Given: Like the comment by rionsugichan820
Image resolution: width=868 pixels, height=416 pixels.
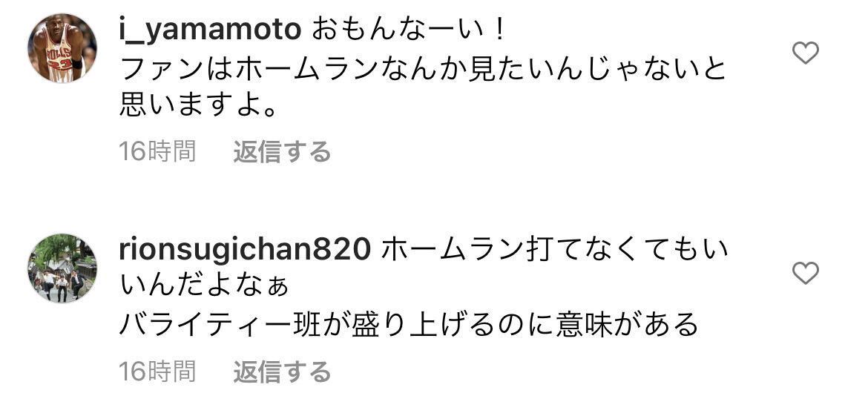Looking at the screenshot, I should [x=806, y=274].
